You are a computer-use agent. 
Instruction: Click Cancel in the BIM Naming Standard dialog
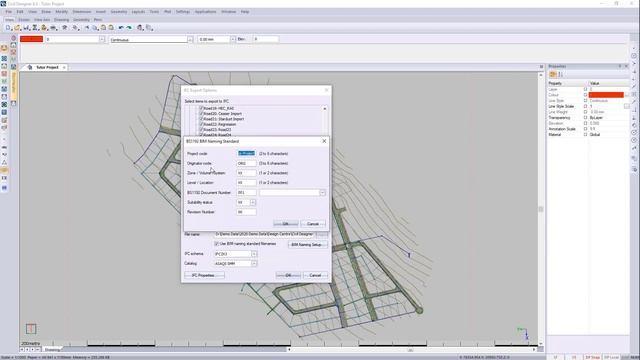click(x=313, y=224)
